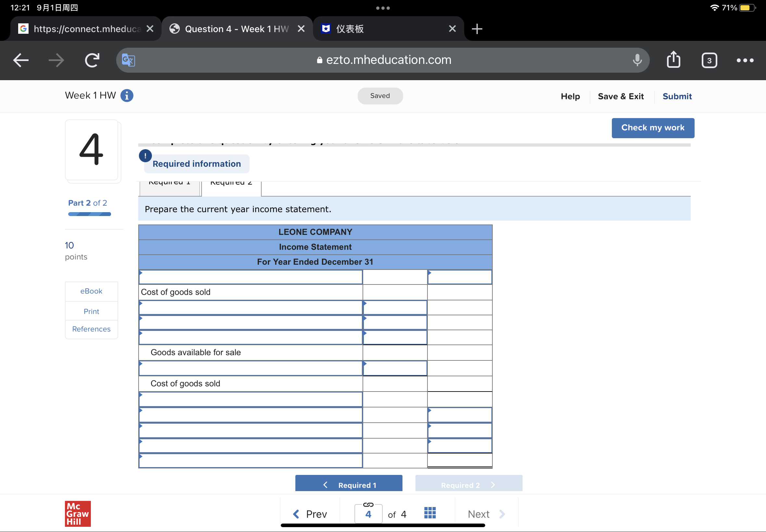
Task: Tap the microphone voice search icon
Action: pyautogui.click(x=637, y=60)
